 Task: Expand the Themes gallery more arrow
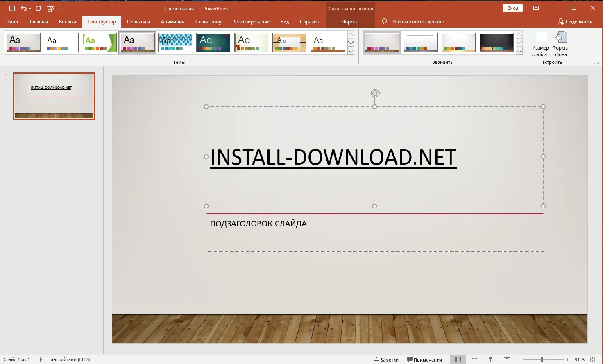pos(351,51)
